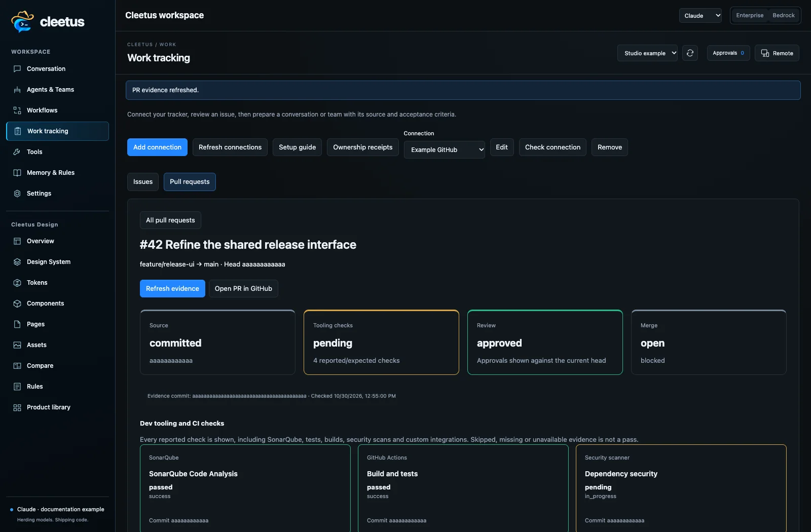Click the refresh arrows icon beside Studio example
Screen dimensions: 811x532
click(x=690, y=53)
